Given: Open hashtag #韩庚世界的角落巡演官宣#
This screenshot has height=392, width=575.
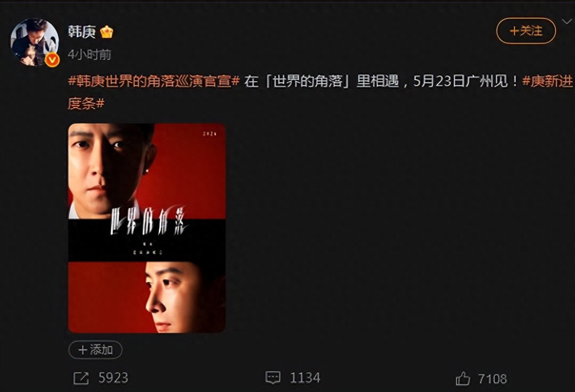Looking at the screenshot, I should click(x=154, y=81).
